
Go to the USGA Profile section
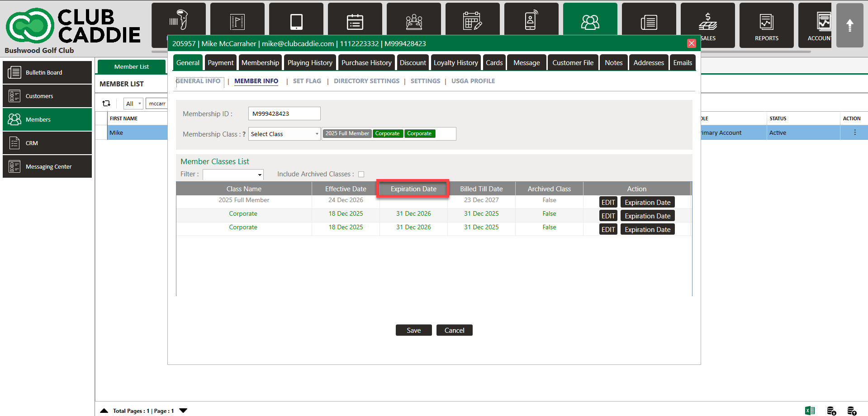pyautogui.click(x=473, y=81)
